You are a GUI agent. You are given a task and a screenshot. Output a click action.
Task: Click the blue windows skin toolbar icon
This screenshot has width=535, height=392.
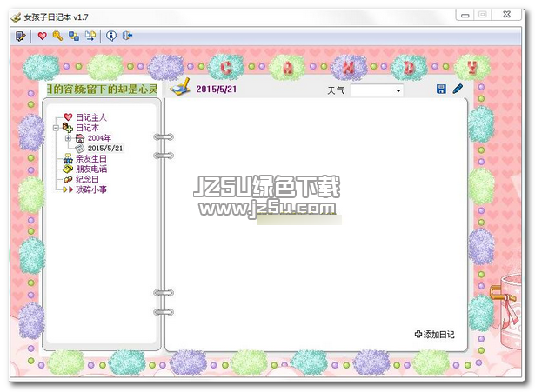(x=74, y=36)
